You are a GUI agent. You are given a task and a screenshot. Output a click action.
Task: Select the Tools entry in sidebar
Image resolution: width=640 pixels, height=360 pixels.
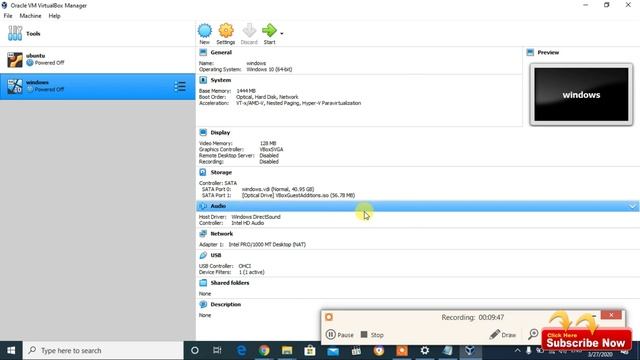(x=98, y=33)
